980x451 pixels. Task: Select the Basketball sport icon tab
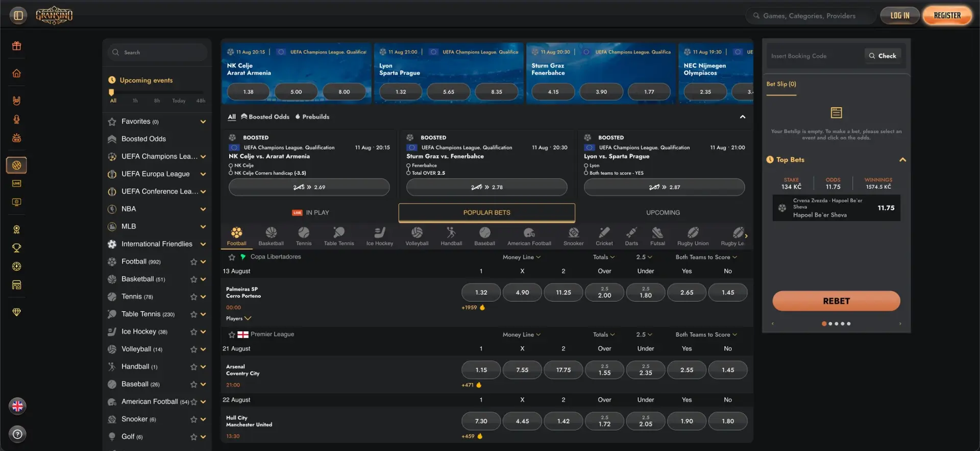[271, 236]
